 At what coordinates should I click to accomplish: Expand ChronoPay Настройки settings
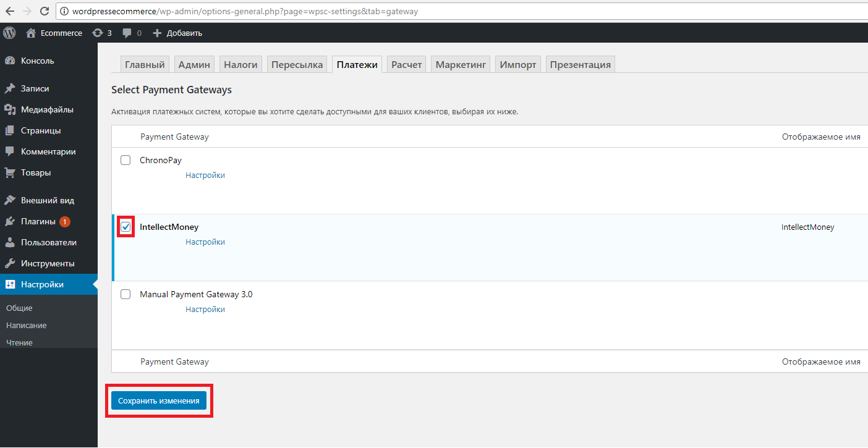coord(205,175)
